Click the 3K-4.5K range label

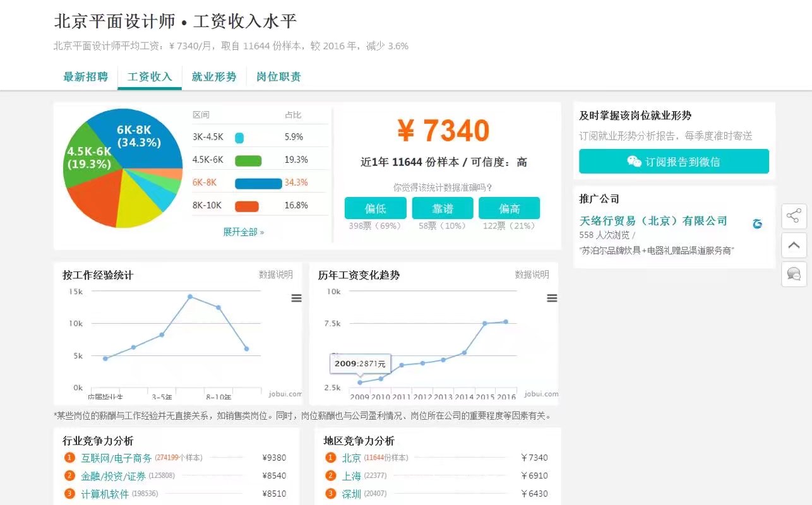point(208,137)
